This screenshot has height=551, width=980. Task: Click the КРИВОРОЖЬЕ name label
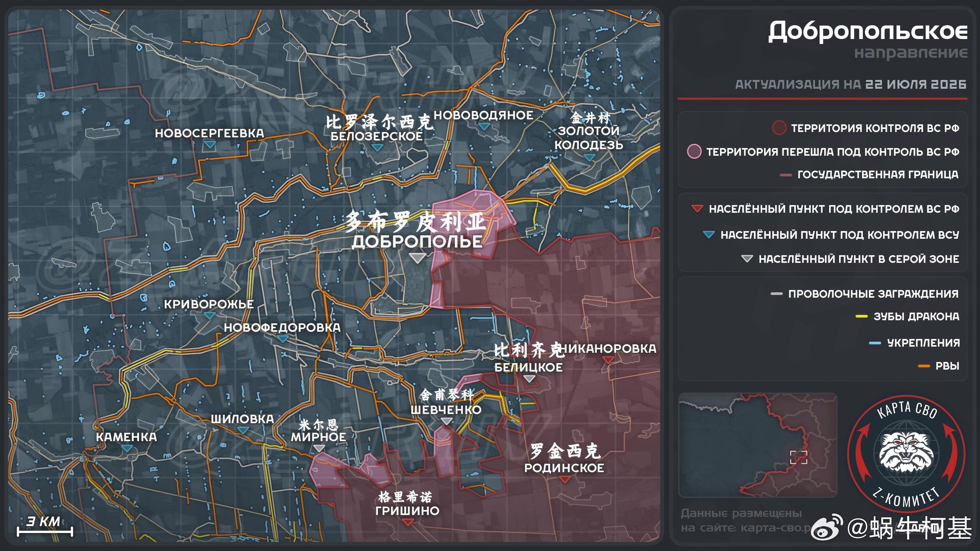(x=209, y=304)
